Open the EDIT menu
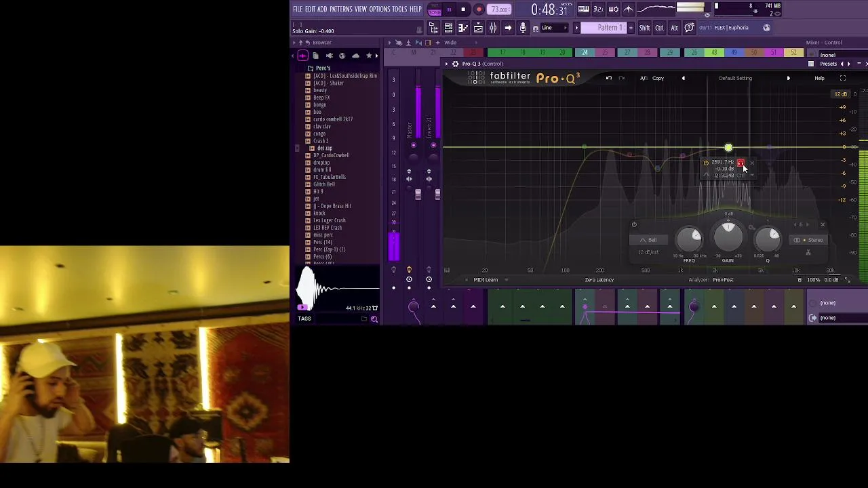This screenshot has height=488, width=868. point(310,9)
